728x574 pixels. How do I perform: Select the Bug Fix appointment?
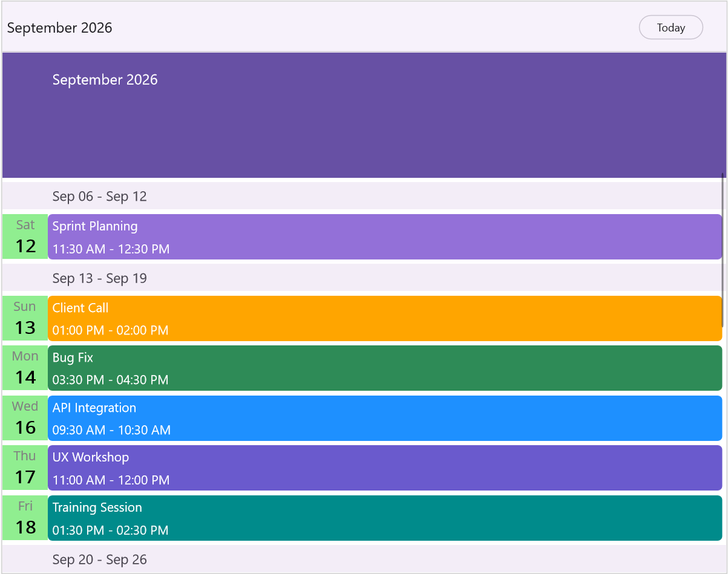click(385, 368)
